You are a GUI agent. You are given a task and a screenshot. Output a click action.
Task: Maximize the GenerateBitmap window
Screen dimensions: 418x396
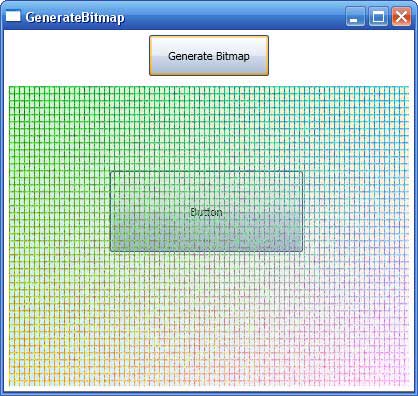click(378, 16)
